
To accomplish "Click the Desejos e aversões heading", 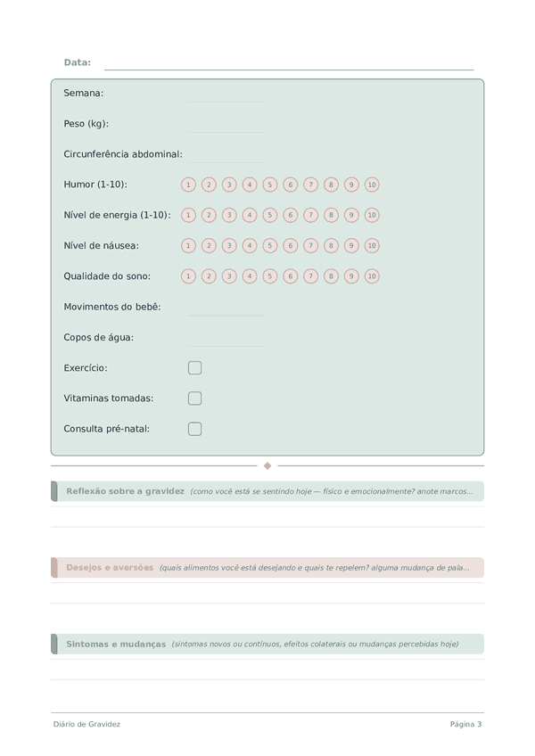I will 110,568.
